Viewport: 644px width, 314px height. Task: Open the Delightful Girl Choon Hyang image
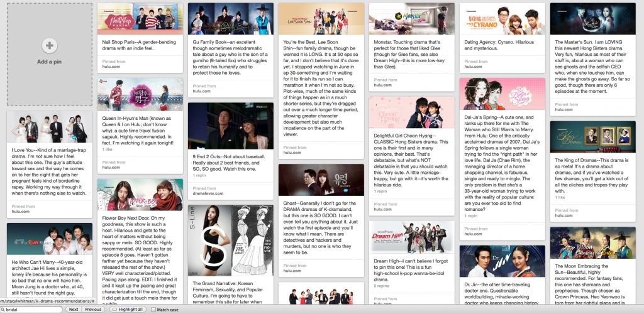point(411,113)
